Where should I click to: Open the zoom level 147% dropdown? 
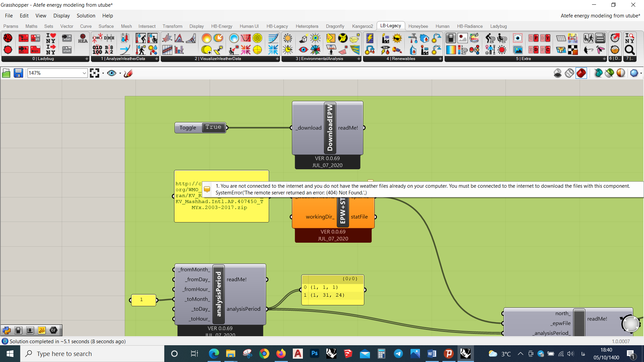pyautogui.click(x=84, y=73)
